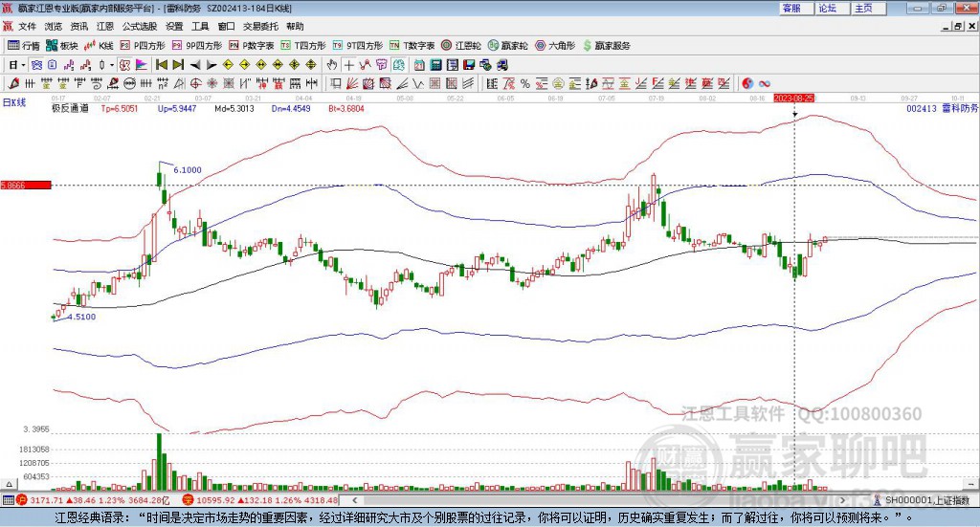Click the Tp=6.5051 indicator value
The width and height of the screenshot is (980, 527).
pos(120,108)
